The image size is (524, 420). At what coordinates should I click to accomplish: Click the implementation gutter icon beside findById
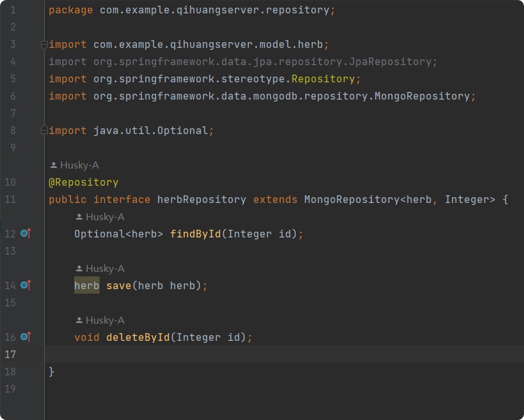(24, 234)
